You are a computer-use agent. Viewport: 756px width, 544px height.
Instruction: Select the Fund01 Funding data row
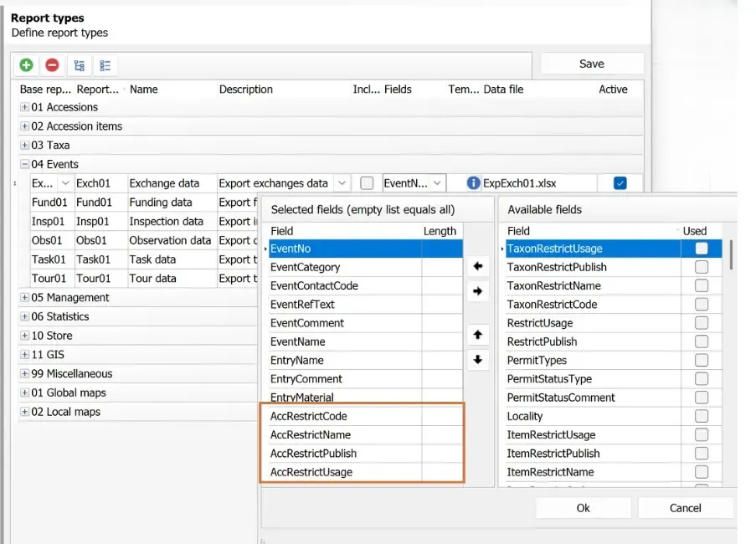pyautogui.click(x=144, y=203)
